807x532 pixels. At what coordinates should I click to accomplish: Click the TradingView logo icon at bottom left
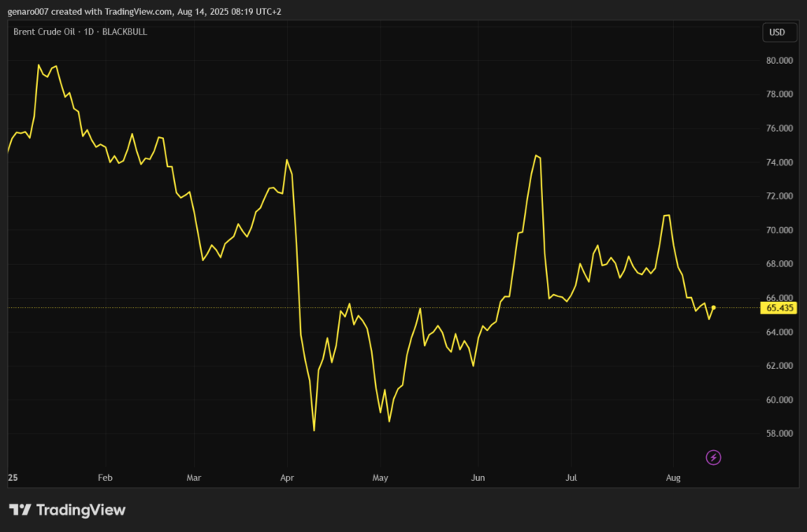pyautogui.click(x=20, y=510)
